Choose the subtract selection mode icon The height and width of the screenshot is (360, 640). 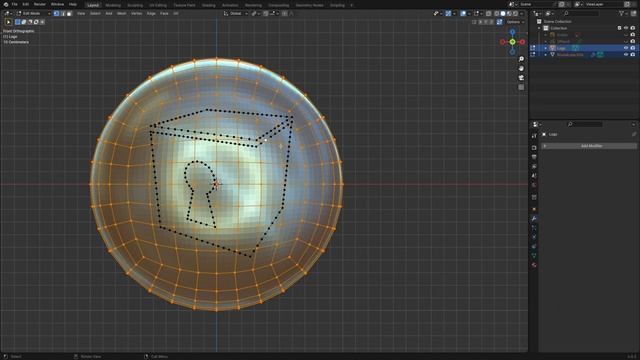(30, 22)
